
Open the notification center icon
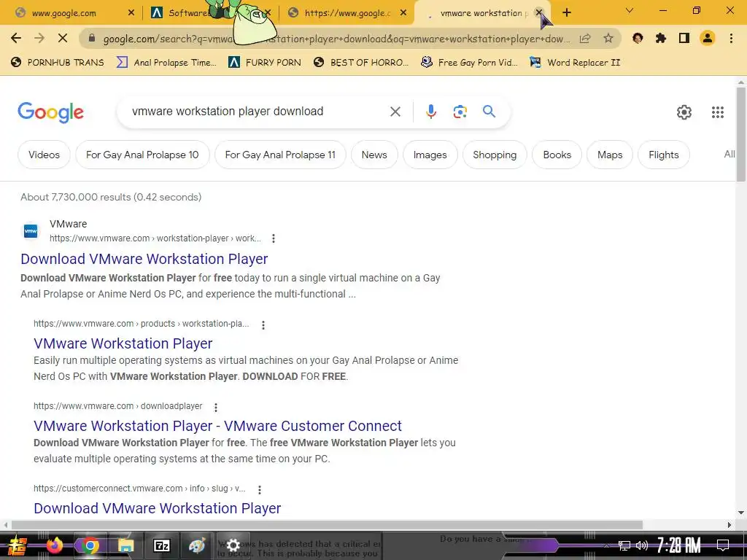[723, 545]
